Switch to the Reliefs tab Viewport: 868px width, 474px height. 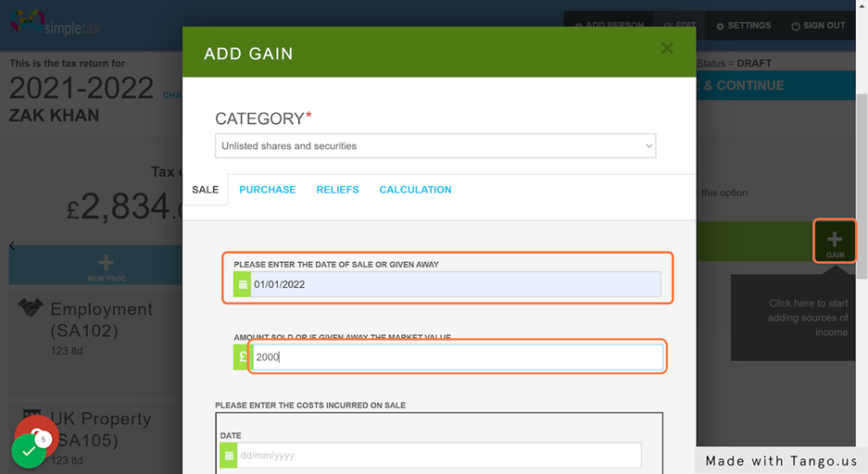[338, 190]
